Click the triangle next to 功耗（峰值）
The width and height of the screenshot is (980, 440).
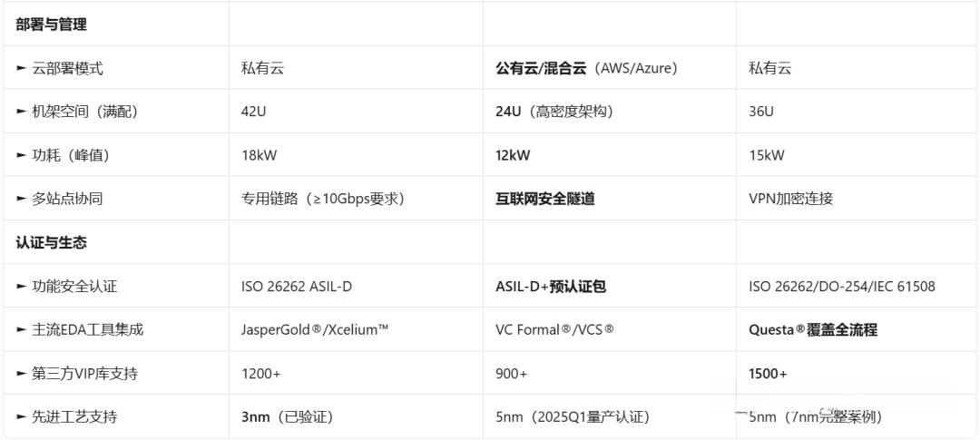click(x=21, y=155)
